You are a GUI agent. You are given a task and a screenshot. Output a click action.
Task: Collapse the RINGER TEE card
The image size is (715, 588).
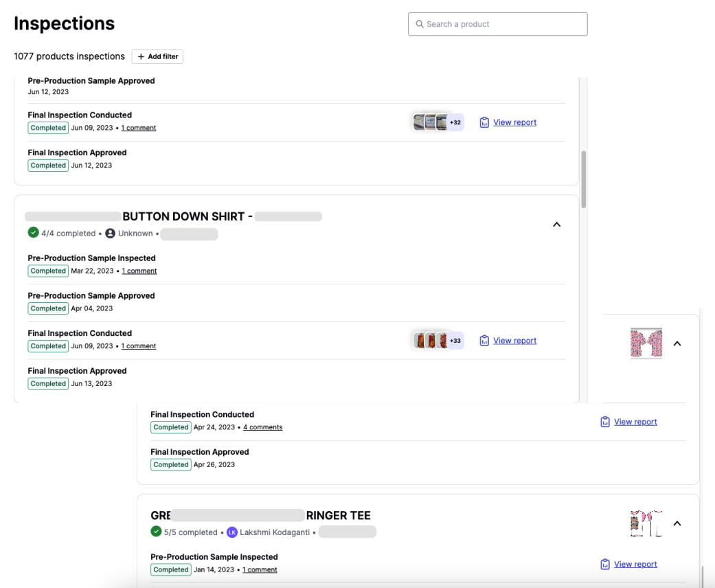[677, 523]
